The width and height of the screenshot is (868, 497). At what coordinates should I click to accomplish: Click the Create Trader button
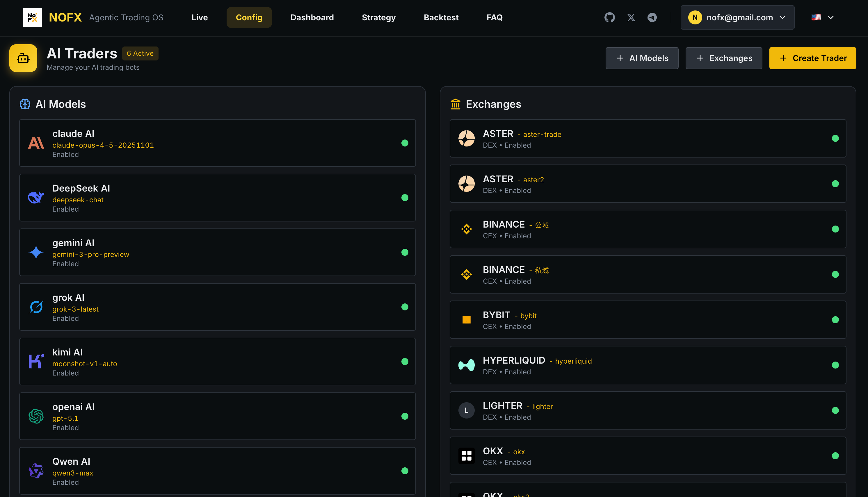click(x=812, y=58)
